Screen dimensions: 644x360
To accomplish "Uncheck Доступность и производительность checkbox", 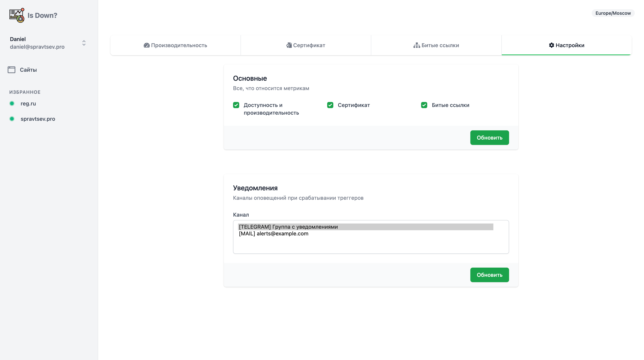I will (236, 105).
